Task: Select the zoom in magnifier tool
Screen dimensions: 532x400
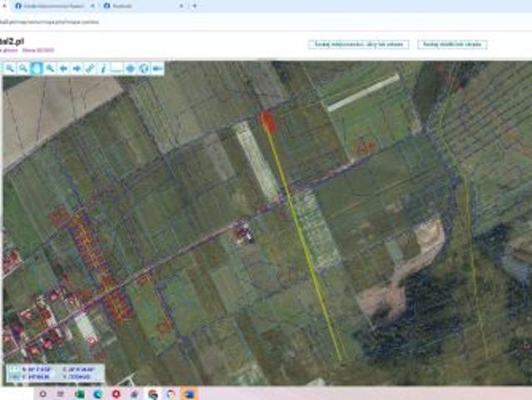Action: coord(10,68)
